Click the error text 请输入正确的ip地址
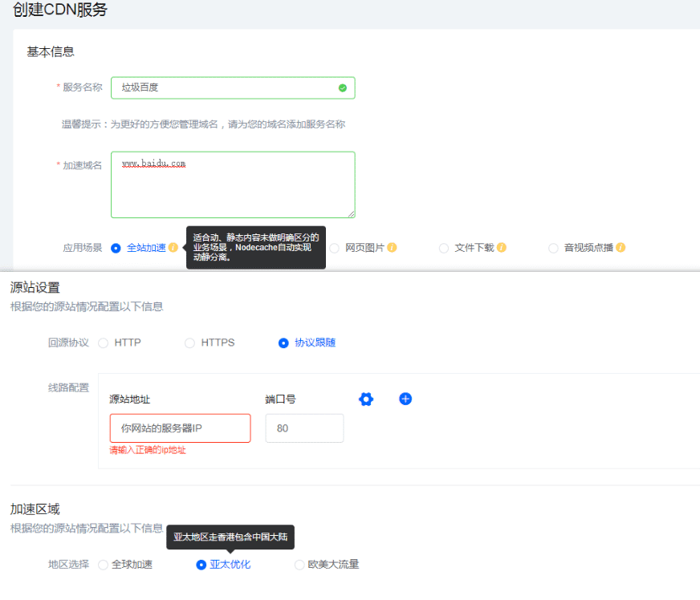 point(148,450)
